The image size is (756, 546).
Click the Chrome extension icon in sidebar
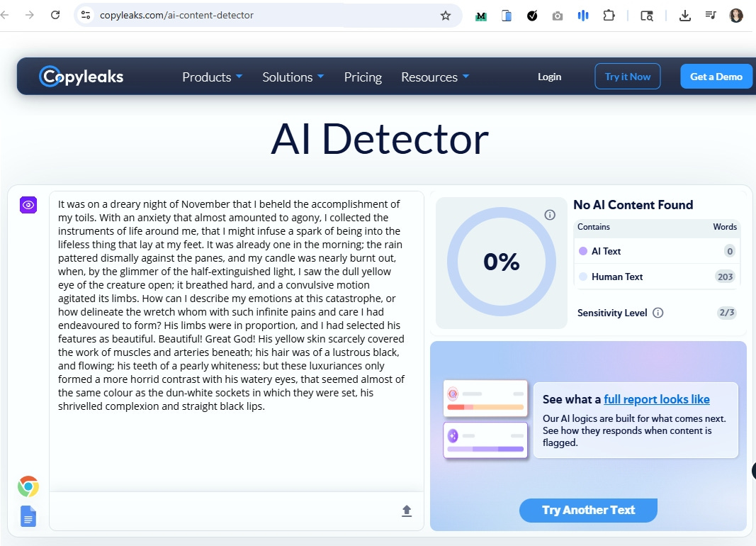28,486
